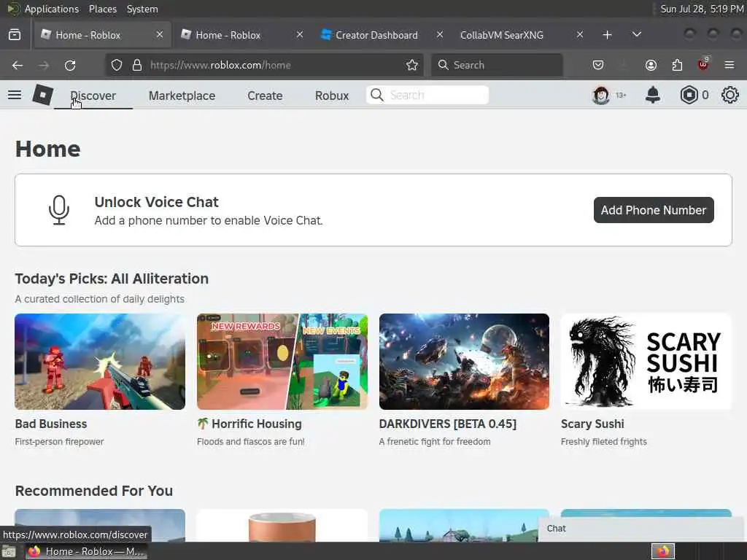Click the date and time clock
This screenshot has height=560, width=747.
[703, 9]
